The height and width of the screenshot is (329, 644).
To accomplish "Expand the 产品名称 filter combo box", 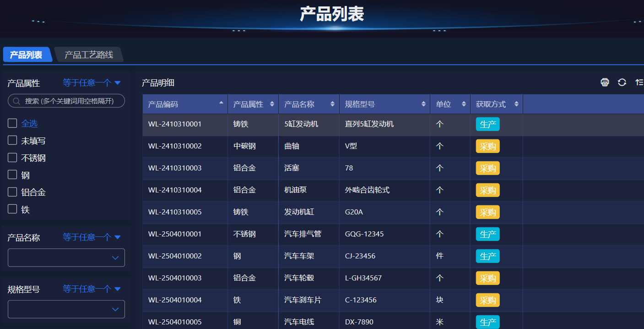I will tap(66, 258).
